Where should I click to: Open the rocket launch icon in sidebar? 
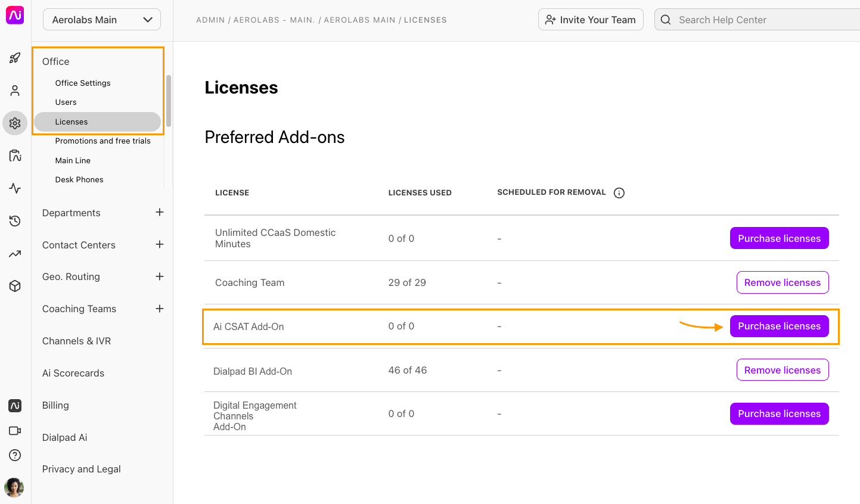(15, 58)
